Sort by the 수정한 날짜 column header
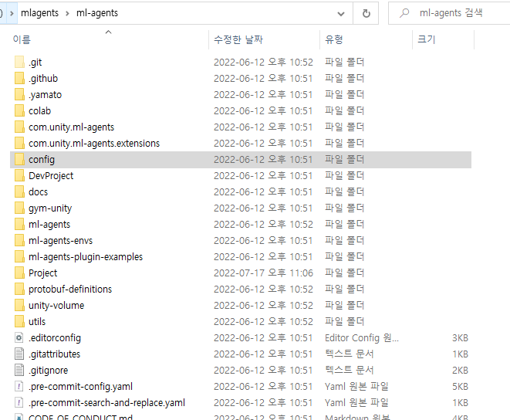 pos(238,39)
